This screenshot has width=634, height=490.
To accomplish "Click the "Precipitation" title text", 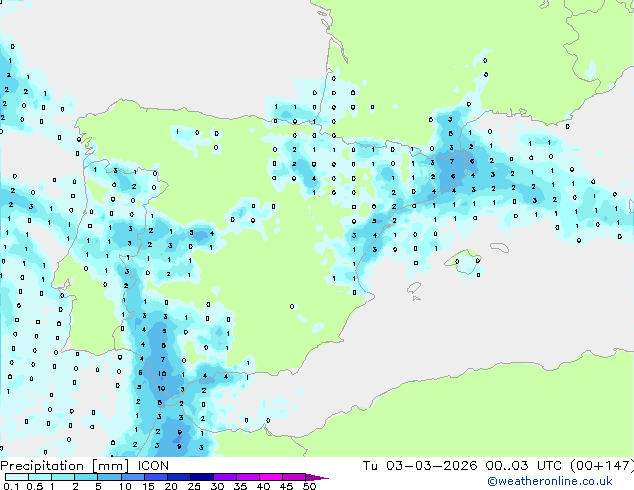I will pyautogui.click(x=42, y=466).
